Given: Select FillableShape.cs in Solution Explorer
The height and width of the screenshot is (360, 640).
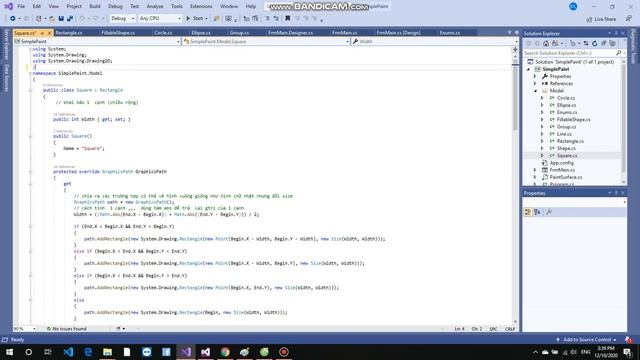Looking at the screenshot, I should pyautogui.click(x=573, y=120).
